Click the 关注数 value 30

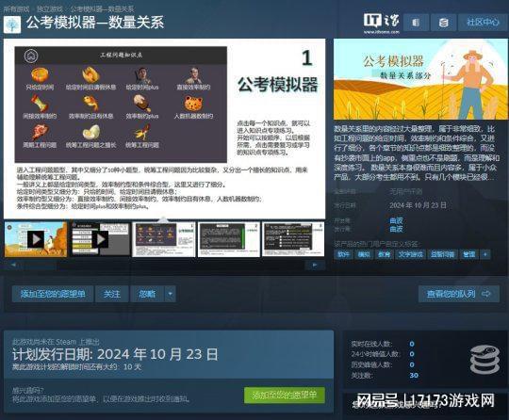pyautogui.click(x=414, y=376)
